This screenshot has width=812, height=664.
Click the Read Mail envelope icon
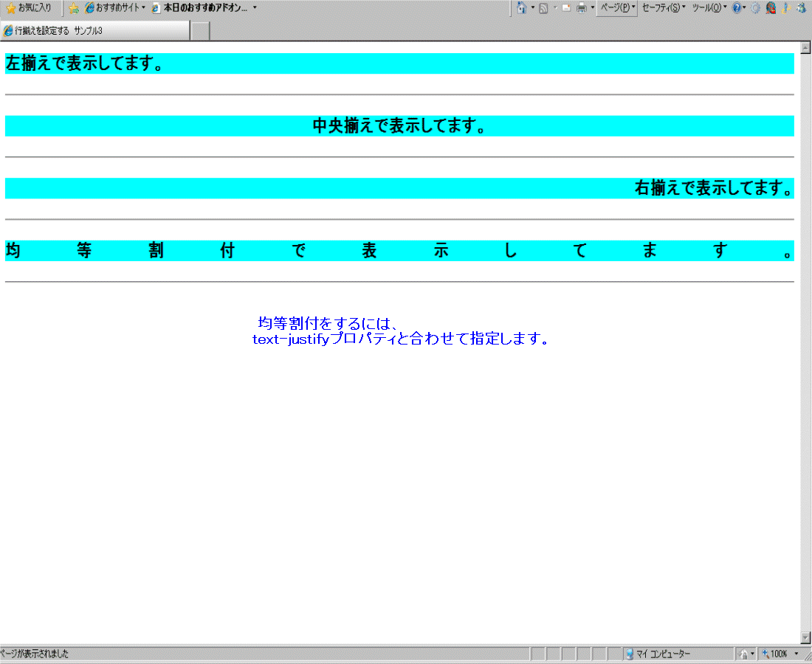(566, 8)
